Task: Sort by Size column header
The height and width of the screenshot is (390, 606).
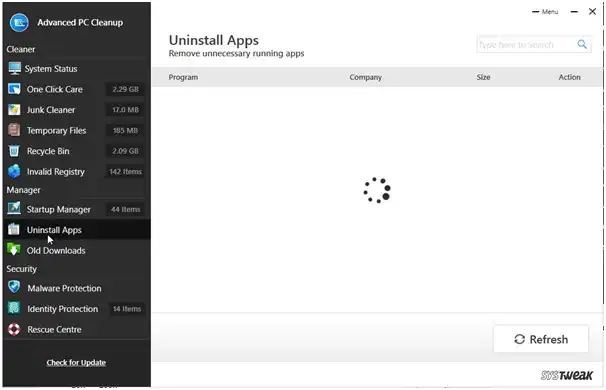Action: click(x=483, y=77)
